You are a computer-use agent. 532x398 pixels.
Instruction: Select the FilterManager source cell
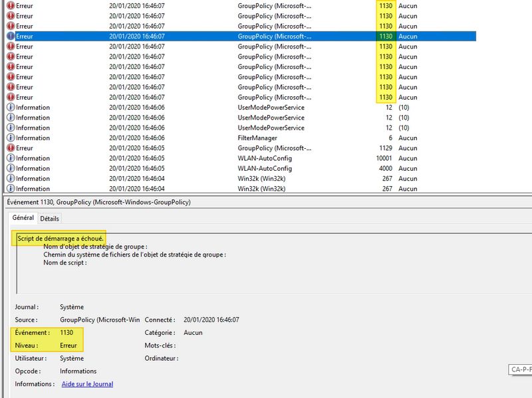tap(257, 138)
